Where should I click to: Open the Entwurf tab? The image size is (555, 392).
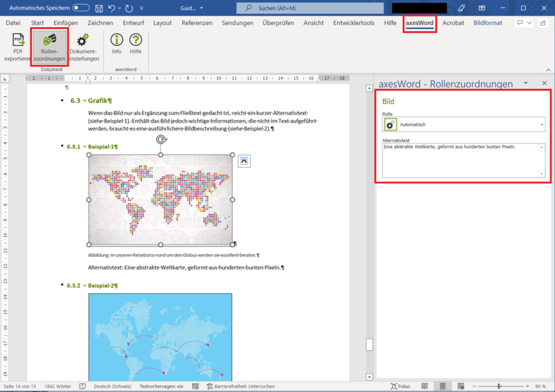pyautogui.click(x=133, y=22)
